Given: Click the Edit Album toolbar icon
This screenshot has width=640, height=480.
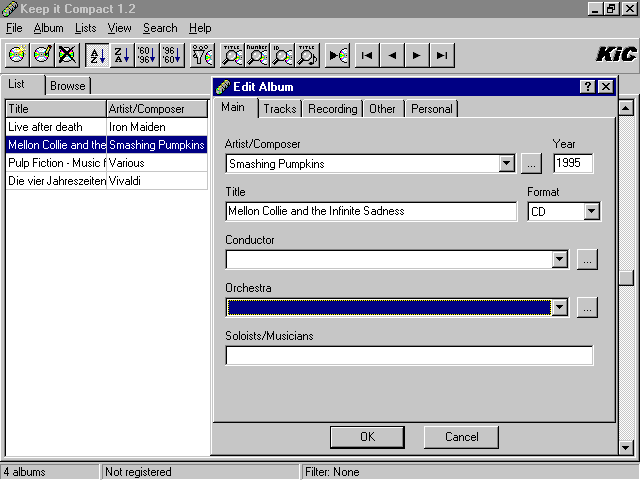Looking at the screenshot, I should pyautogui.click(x=42, y=55).
